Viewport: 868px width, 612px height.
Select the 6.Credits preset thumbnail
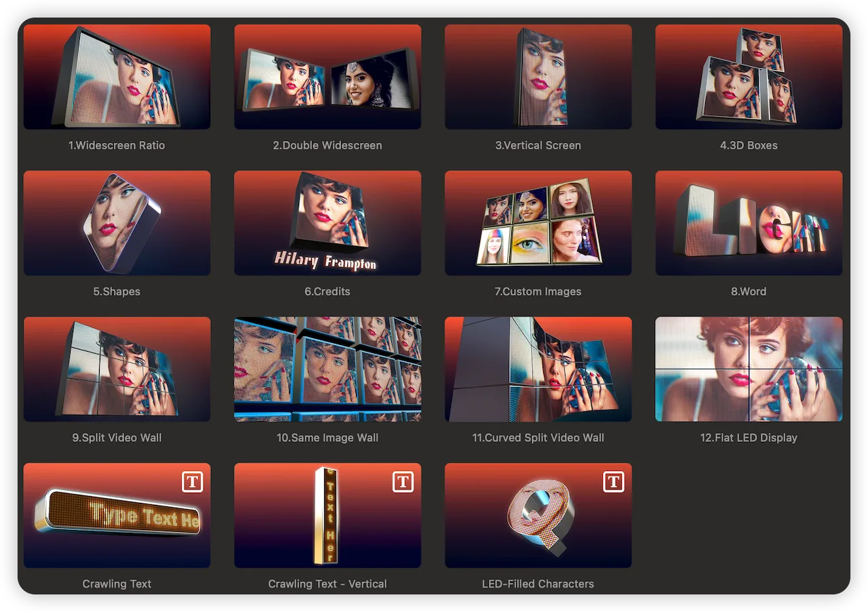pyautogui.click(x=328, y=223)
